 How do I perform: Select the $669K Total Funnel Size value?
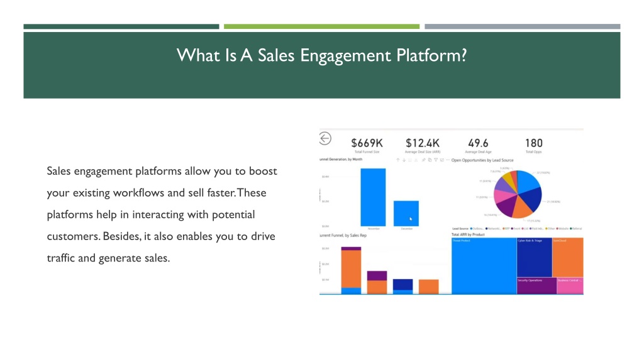pyautogui.click(x=367, y=143)
